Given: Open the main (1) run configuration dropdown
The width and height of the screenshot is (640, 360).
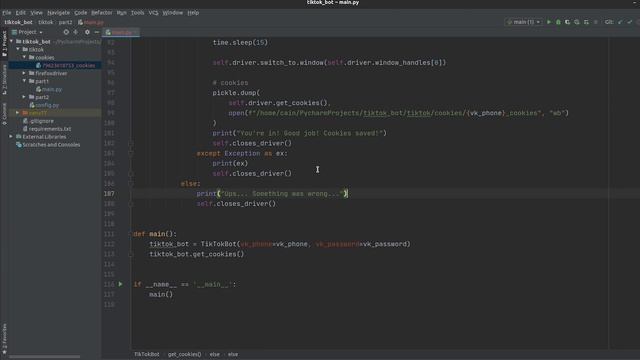Looking at the screenshot, I should [524, 22].
